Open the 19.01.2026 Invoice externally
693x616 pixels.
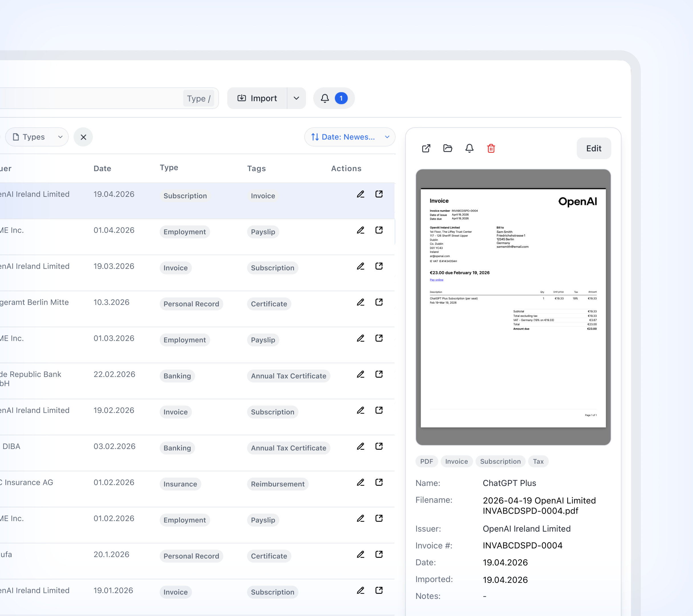point(379,590)
